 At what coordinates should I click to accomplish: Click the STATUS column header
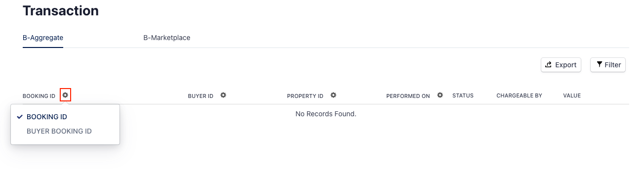point(463,95)
